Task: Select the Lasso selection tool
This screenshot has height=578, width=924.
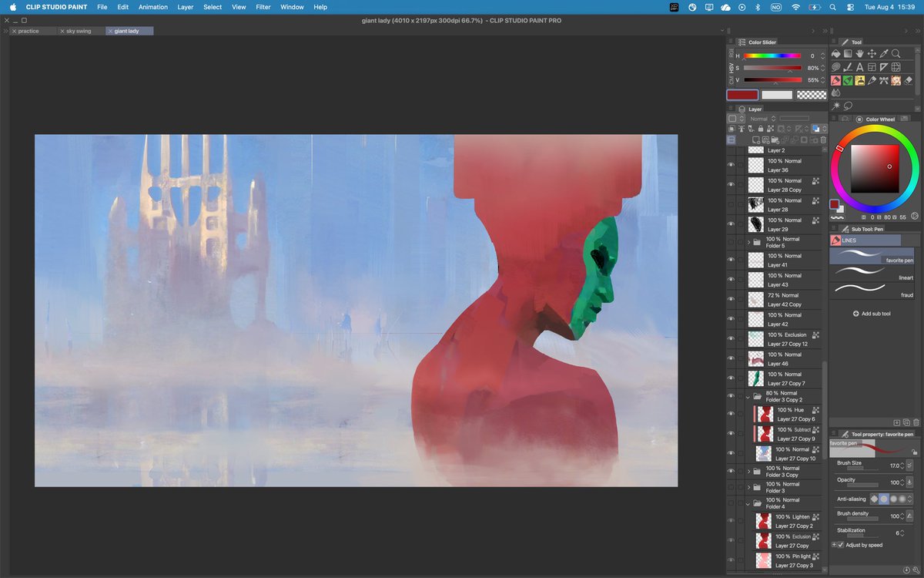Action: [848, 106]
